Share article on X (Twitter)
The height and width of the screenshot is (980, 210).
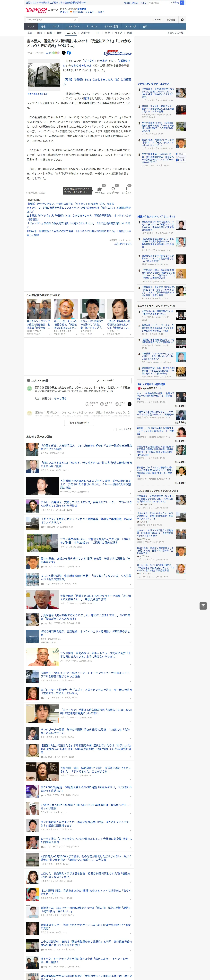coord(64,53)
